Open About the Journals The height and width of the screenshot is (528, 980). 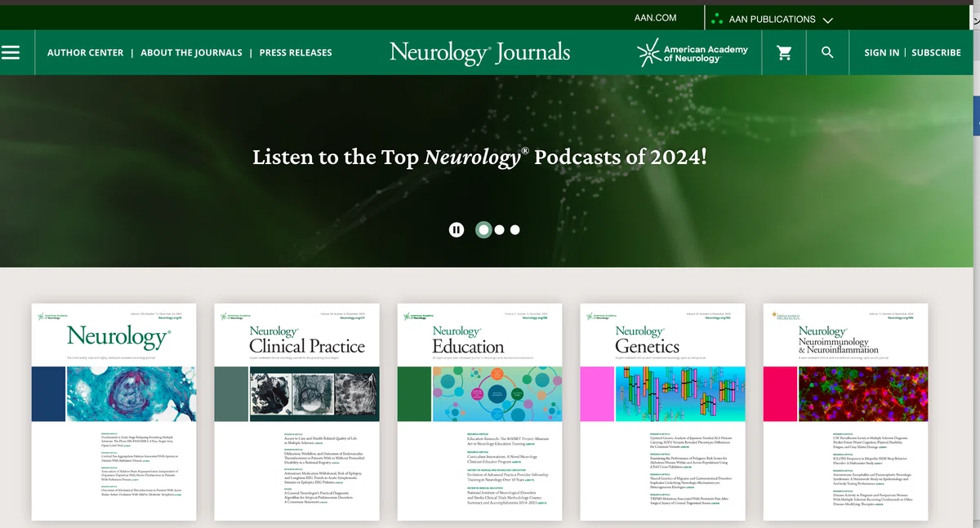coord(191,52)
